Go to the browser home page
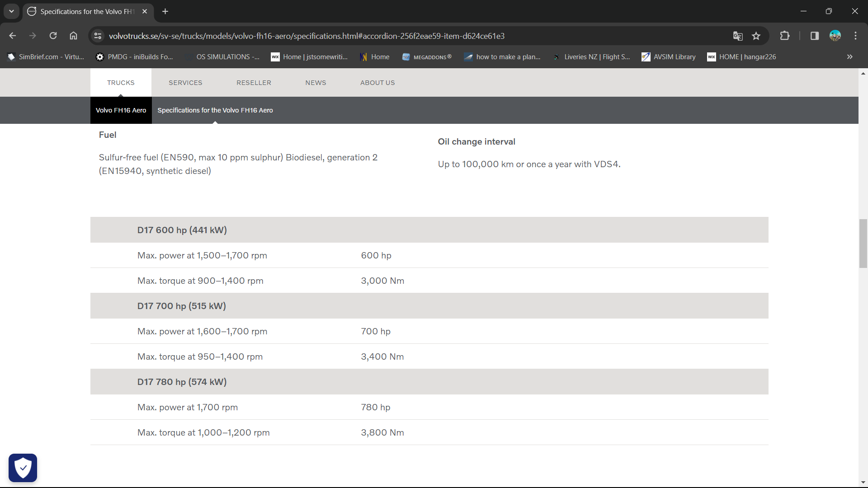 [73, 36]
